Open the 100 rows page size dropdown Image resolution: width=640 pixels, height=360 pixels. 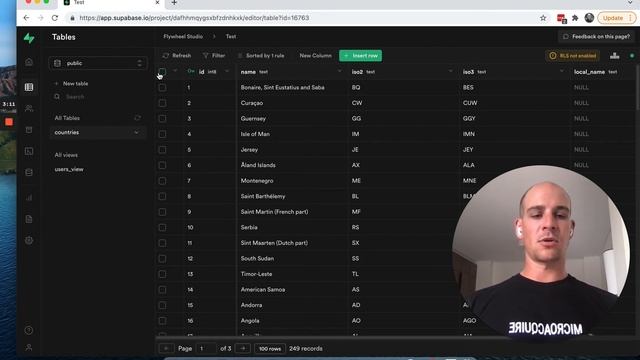click(x=270, y=349)
